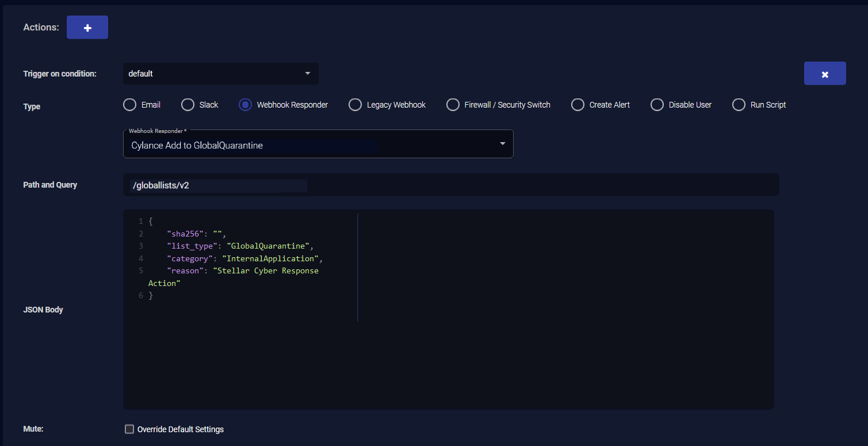Viewport: 868px width, 446px height.
Task: Click the "reason" key in JSON body
Action: point(185,271)
